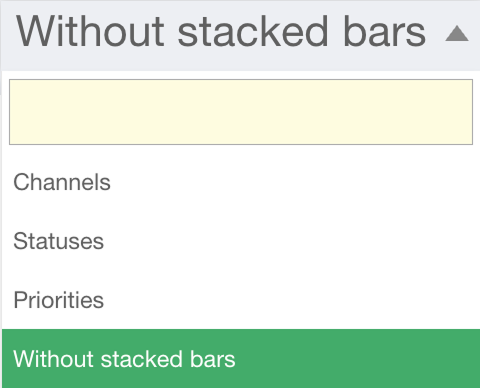Click the Statuses entry between Channels and Priorities

point(241,241)
